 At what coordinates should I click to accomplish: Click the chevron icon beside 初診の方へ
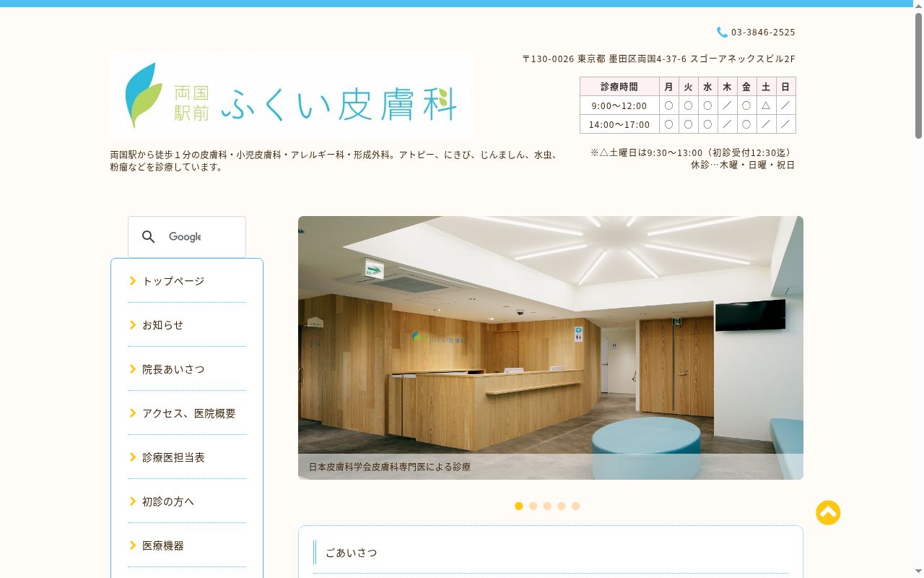[x=133, y=501]
